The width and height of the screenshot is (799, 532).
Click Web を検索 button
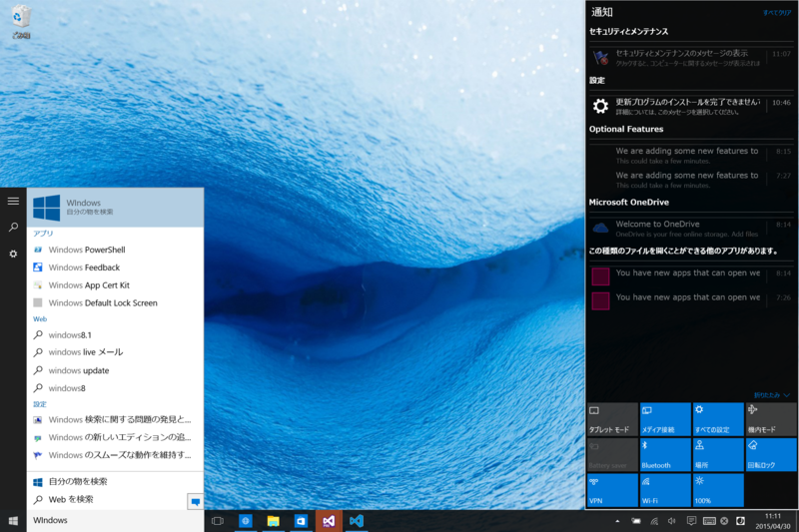[x=107, y=499]
